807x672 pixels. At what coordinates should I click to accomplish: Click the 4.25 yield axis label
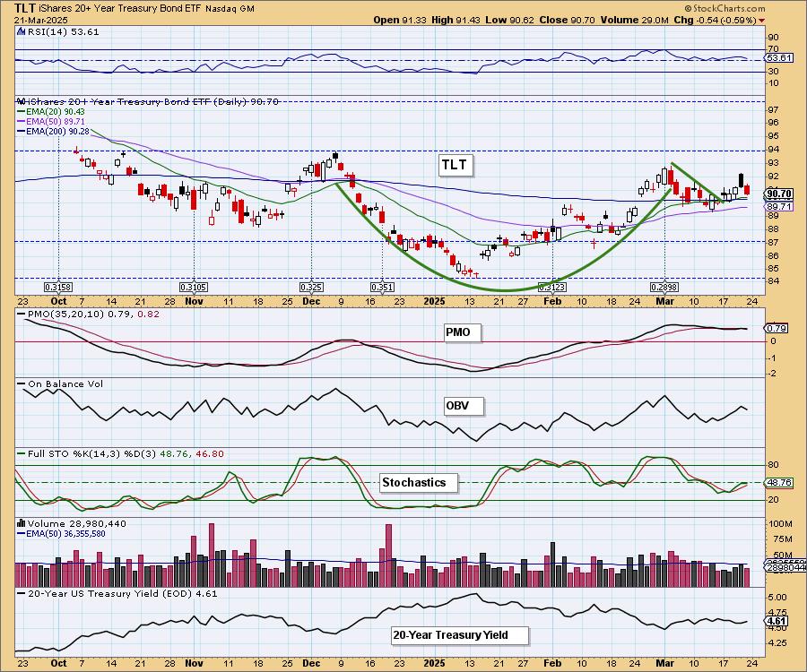(x=777, y=643)
